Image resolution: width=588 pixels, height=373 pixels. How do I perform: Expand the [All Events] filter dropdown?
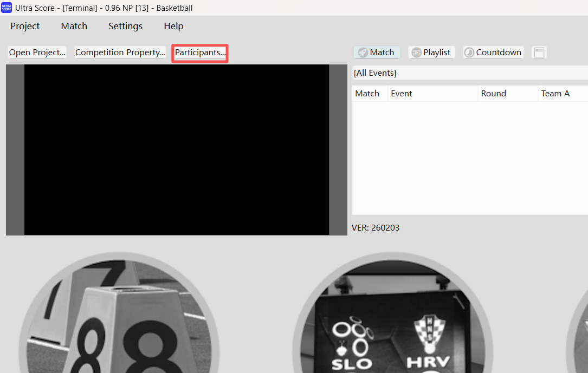(x=469, y=73)
